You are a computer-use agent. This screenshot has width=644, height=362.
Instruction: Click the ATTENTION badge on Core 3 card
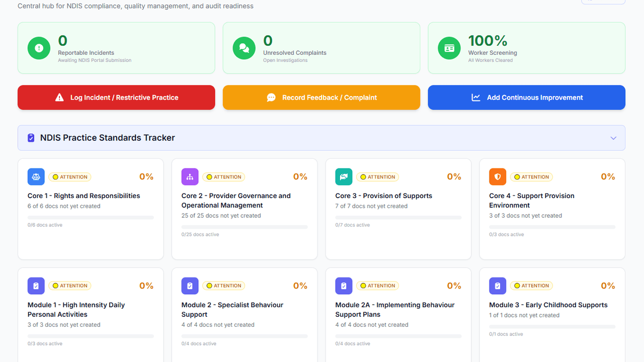(x=378, y=177)
